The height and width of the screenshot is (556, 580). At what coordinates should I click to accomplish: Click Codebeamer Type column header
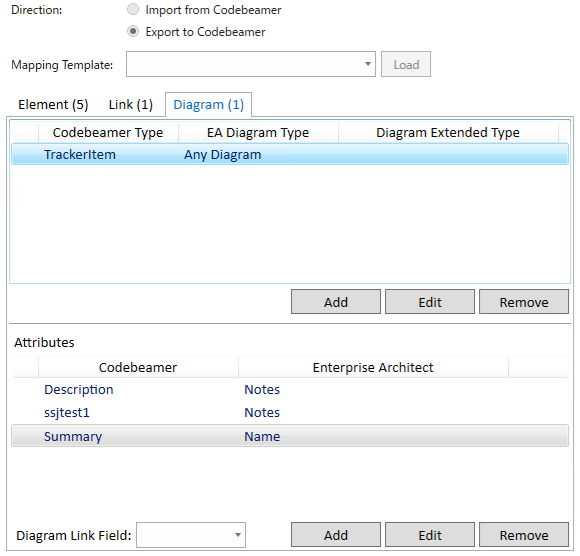108,132
